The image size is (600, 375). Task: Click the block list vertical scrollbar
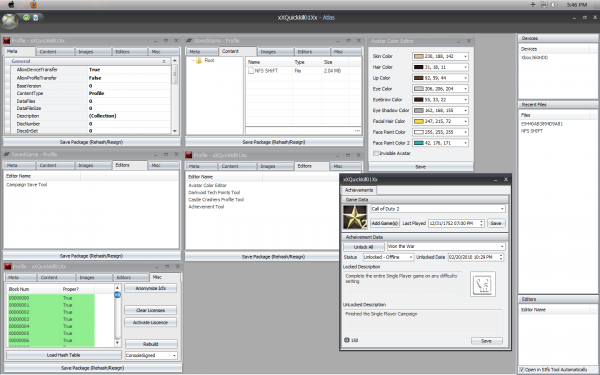click(x=117, y=315)
